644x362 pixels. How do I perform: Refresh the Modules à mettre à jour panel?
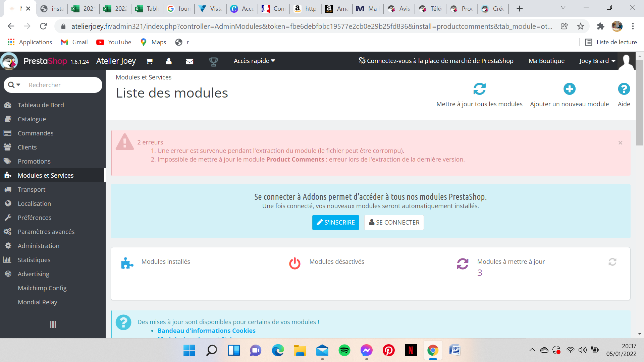tap(612, 262)
